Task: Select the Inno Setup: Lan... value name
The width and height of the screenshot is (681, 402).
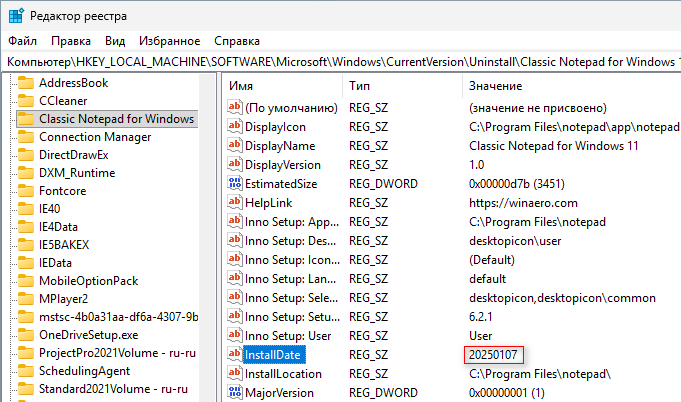Action: click(x=290, y=279)
